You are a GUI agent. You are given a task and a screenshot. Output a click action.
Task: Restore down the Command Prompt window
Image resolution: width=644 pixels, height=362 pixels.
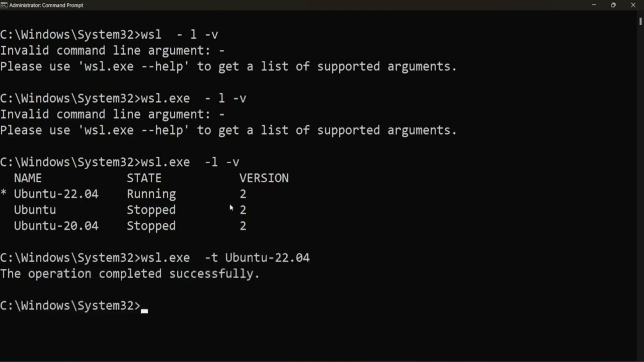pyautogui.click(x=613, y=5)
